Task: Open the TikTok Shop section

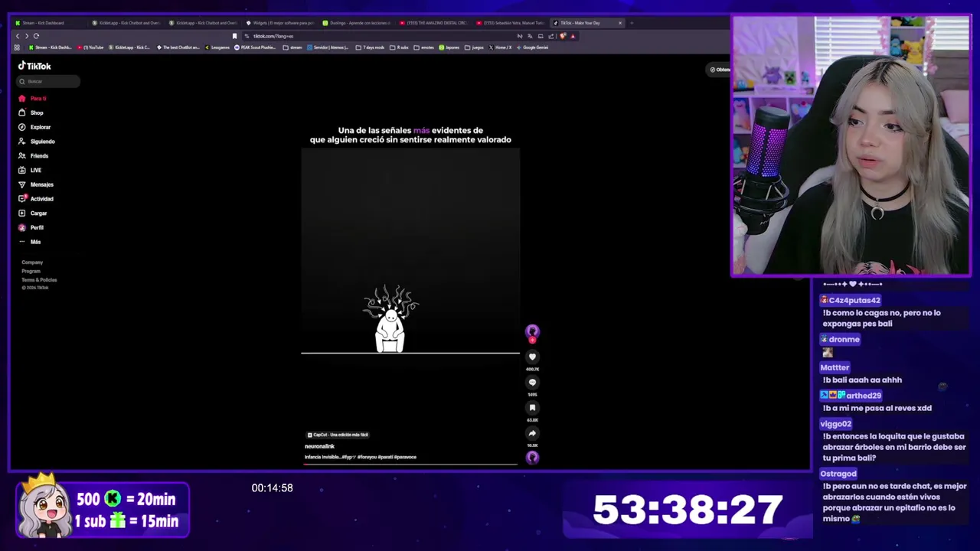Action: pyautogui.click(x=31, y=112)
